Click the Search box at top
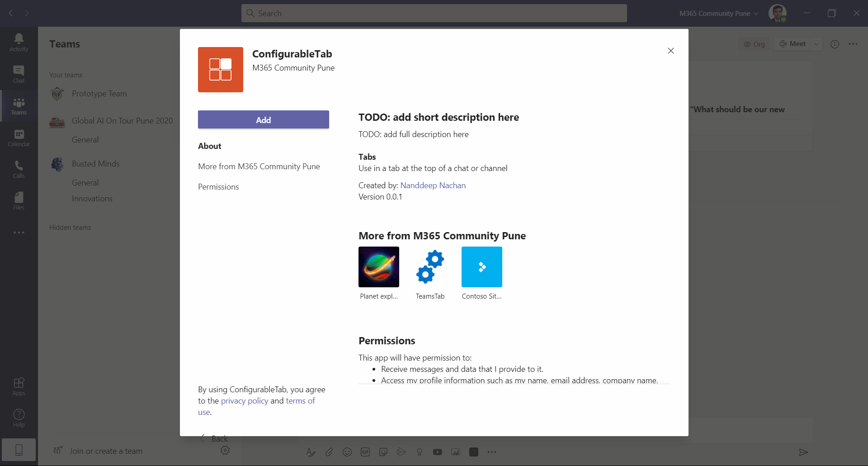 (x=434, y=14)
